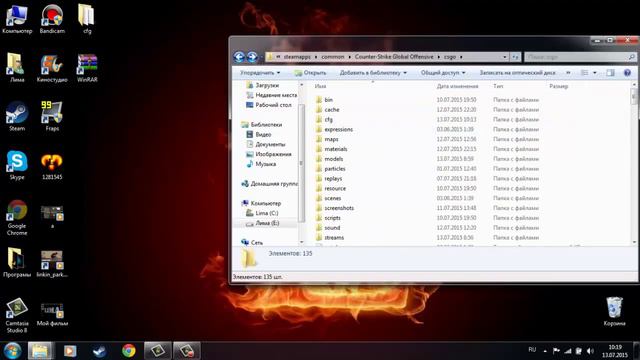The height and width of the screenshot is (360, 640).
Task: Go forward in Explorer
Action: 252,57
